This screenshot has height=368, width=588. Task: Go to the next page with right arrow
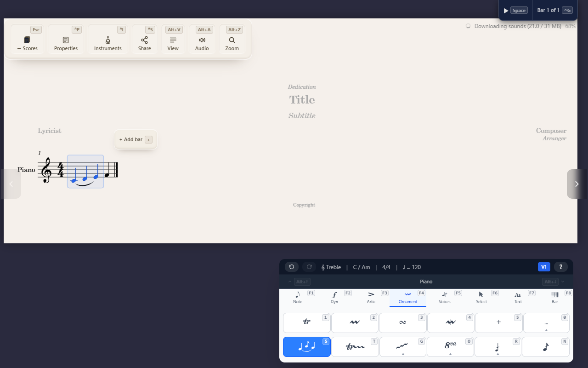[x=577, y=184]
